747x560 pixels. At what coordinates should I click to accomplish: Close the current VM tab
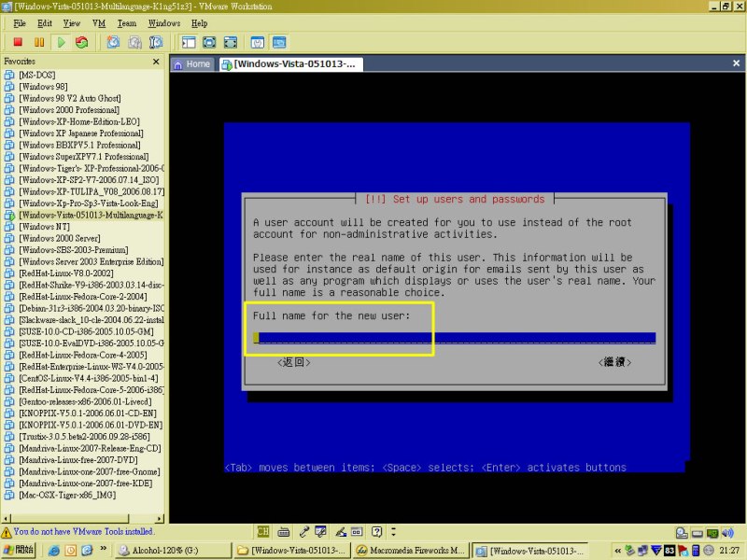point(736,63)
